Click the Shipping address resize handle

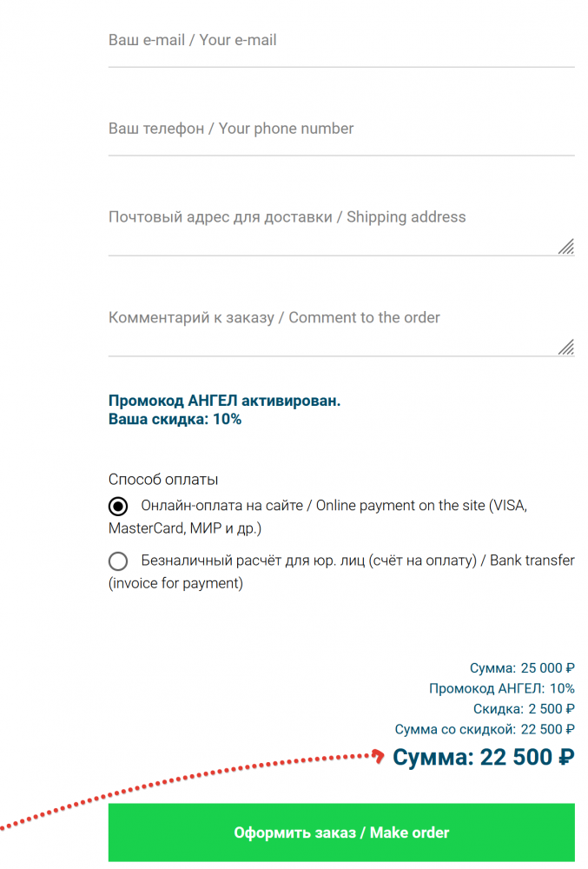click(x=566, y=247)
